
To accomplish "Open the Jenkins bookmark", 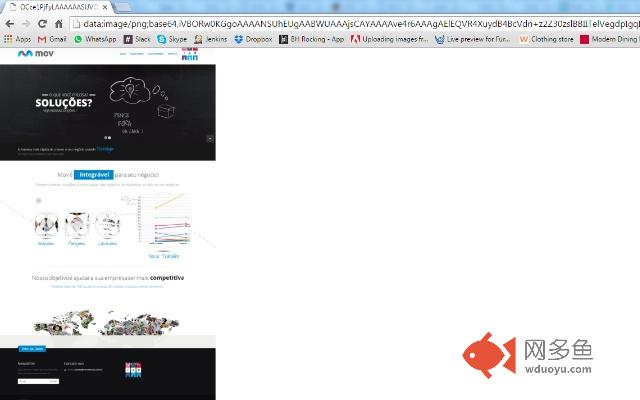I will (x=210, y=39).
